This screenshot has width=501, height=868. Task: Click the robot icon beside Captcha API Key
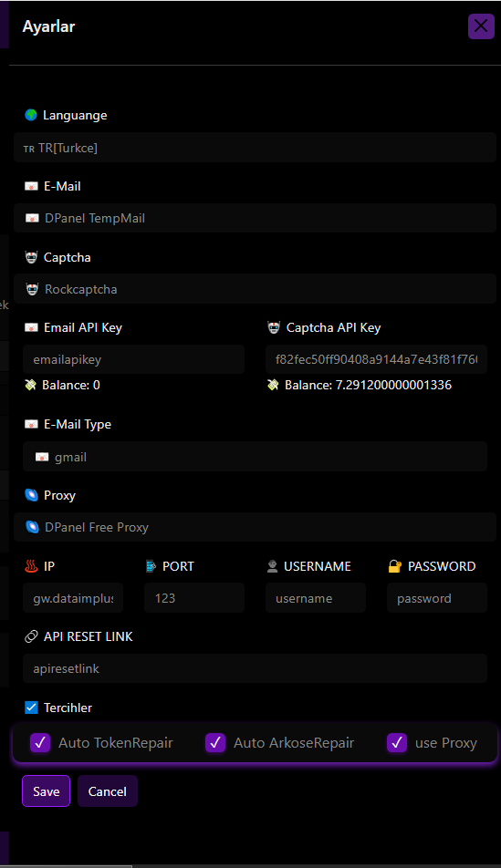coord(274,327)
